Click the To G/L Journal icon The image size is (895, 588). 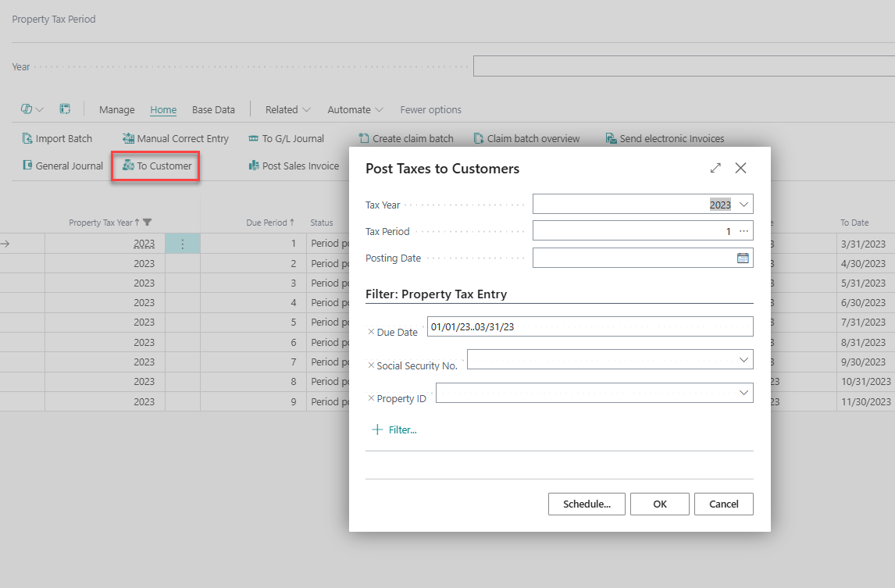[254, 139]
